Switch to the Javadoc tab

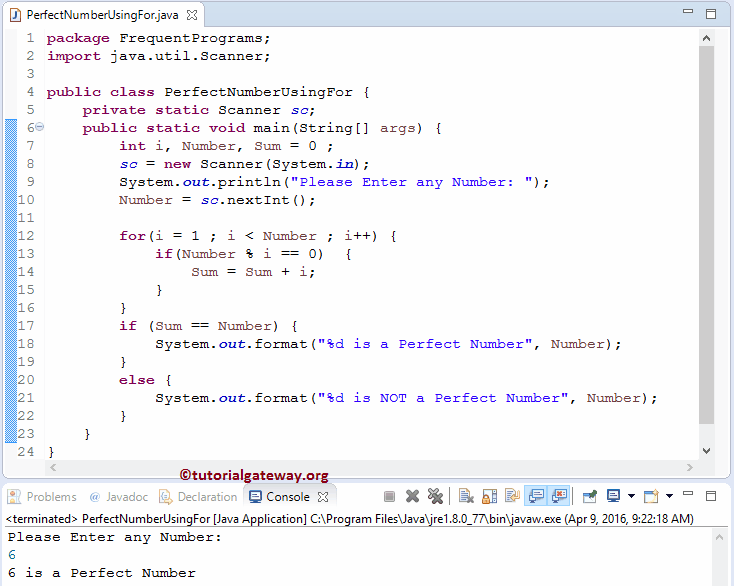click(x=119, y=497)
